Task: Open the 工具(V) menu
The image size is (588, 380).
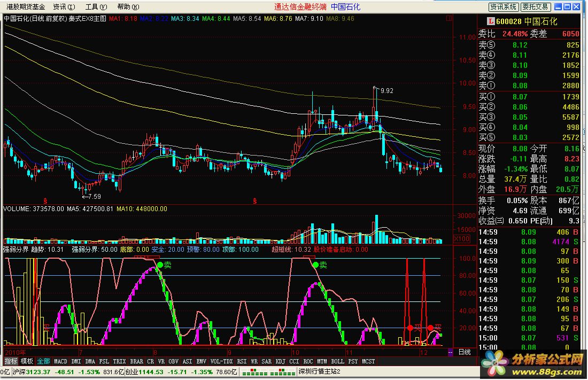Action: coord(96,7)
